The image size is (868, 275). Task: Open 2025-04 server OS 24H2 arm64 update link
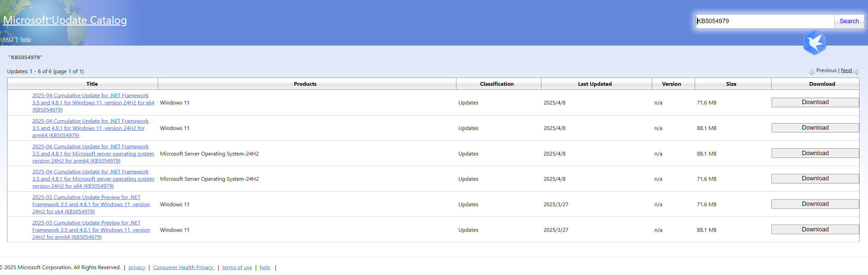coord(93,154)
